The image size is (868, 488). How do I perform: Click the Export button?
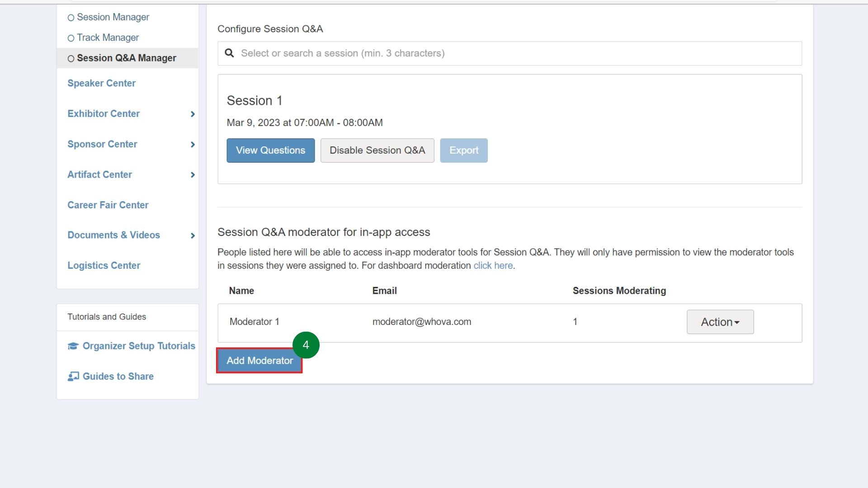point(463,150)
